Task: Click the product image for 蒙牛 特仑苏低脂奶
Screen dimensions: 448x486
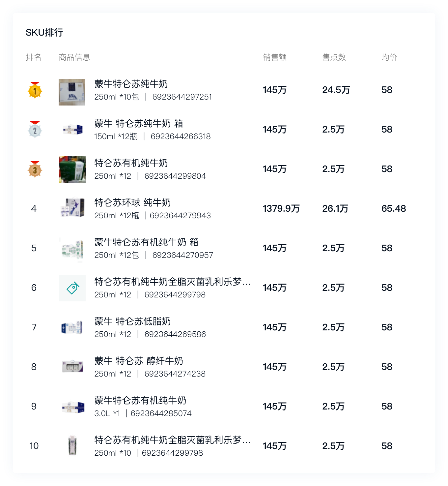Action: [x=72, y=327]
